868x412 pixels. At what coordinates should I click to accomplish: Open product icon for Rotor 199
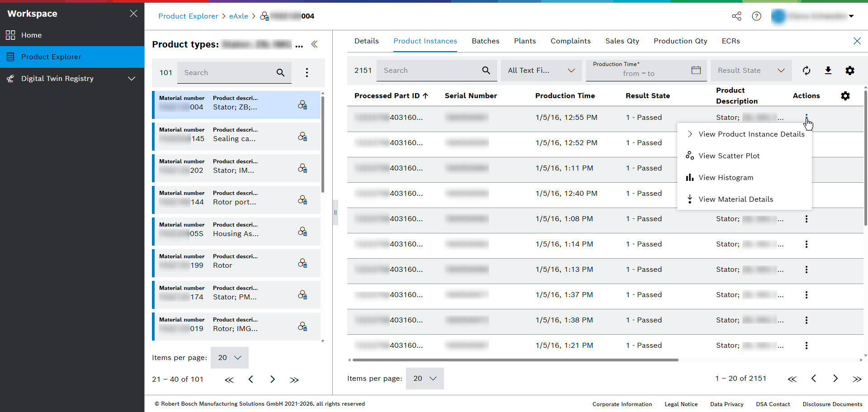point(302,263)
